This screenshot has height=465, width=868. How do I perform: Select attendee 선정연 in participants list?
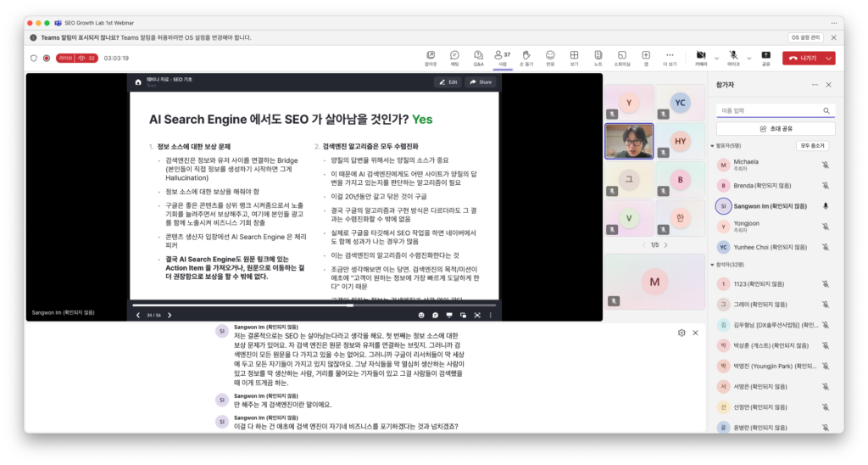tap(774, 406)
